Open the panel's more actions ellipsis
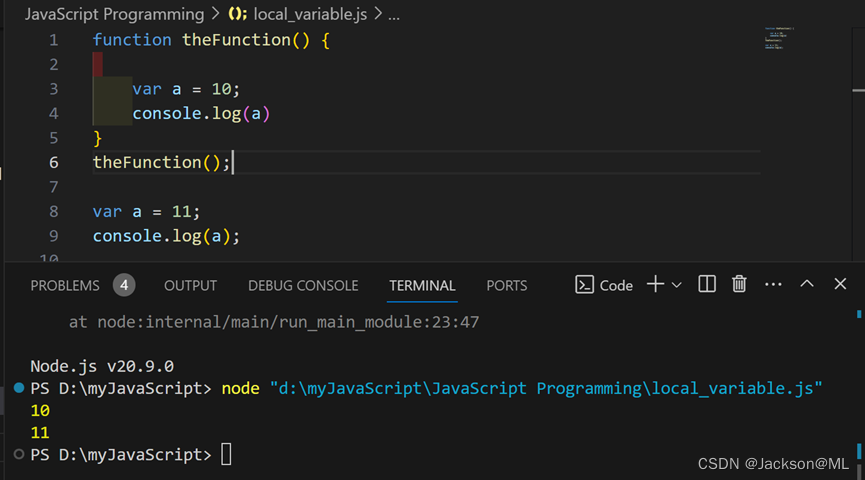Image resolution: width=865 pixels, height=480 pixels. [x=773, y=285]
